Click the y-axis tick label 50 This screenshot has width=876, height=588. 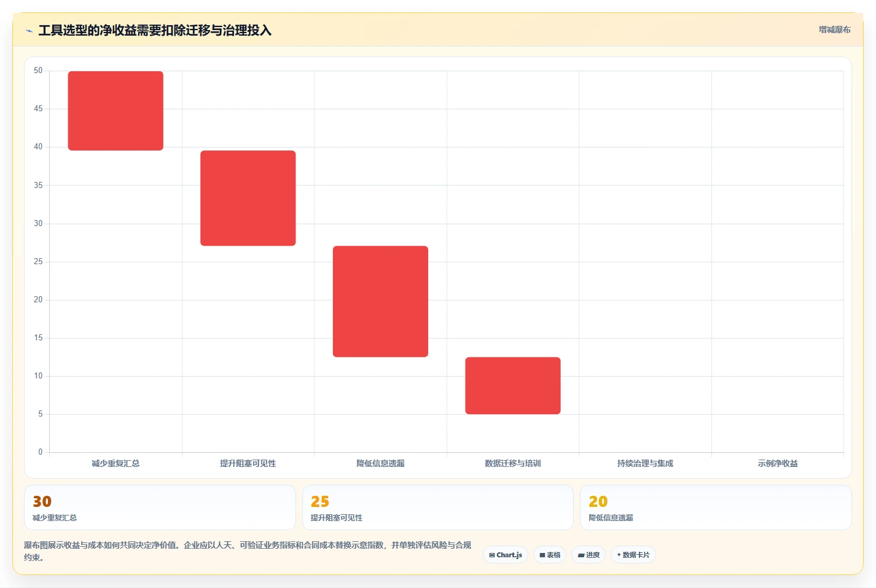[38, 71]
